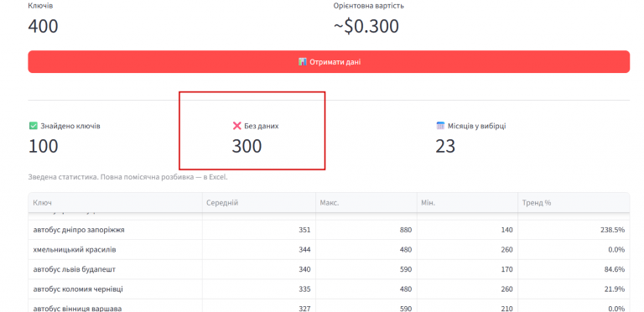
Task: Click the 351 average value cell
Action: click(259, 230)
